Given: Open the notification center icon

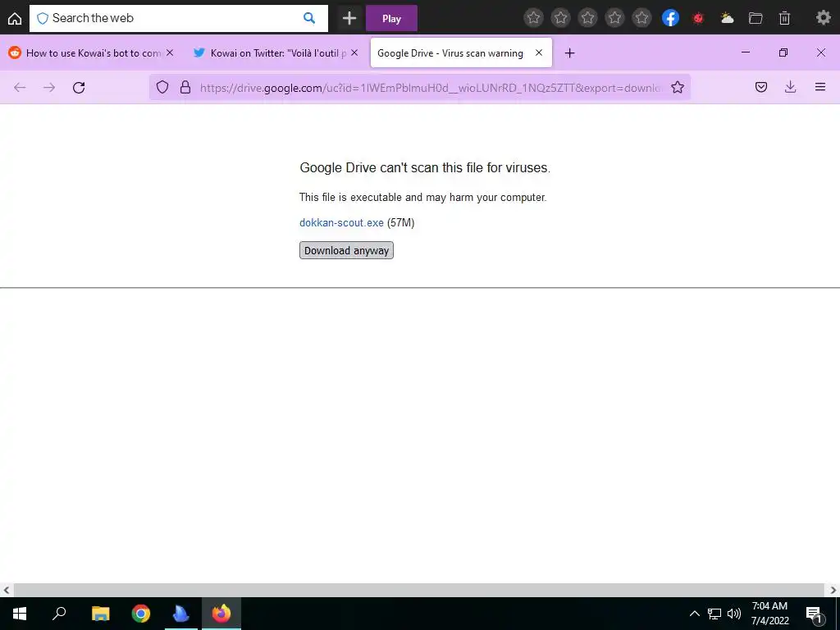Looking at the screenshot, I should click(814, 614).
